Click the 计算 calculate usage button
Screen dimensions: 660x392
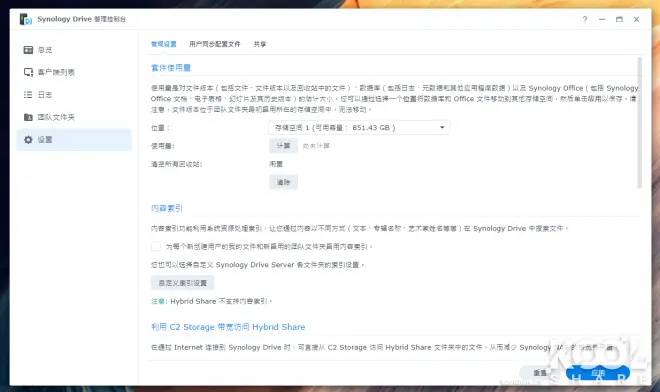point(283,146)
